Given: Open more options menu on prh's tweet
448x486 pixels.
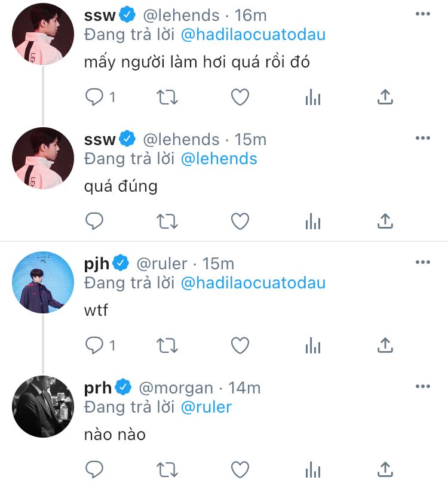Looking at the screenshot, I should coord(422,387).
